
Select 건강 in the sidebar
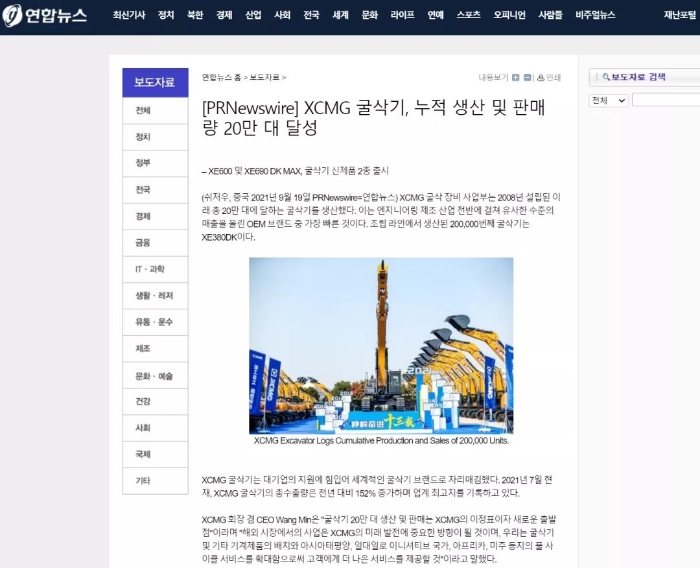pyautogui.click(x=155, y=401)
